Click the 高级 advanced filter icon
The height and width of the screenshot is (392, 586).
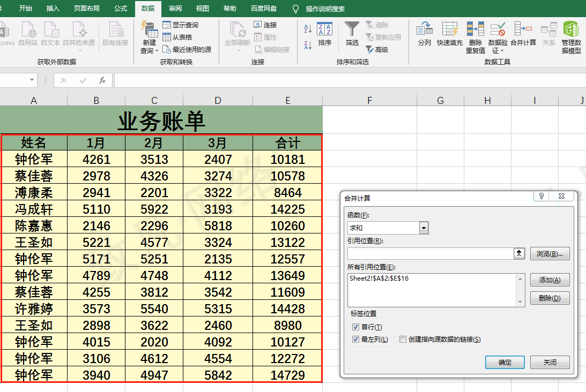tap(369, 49)
